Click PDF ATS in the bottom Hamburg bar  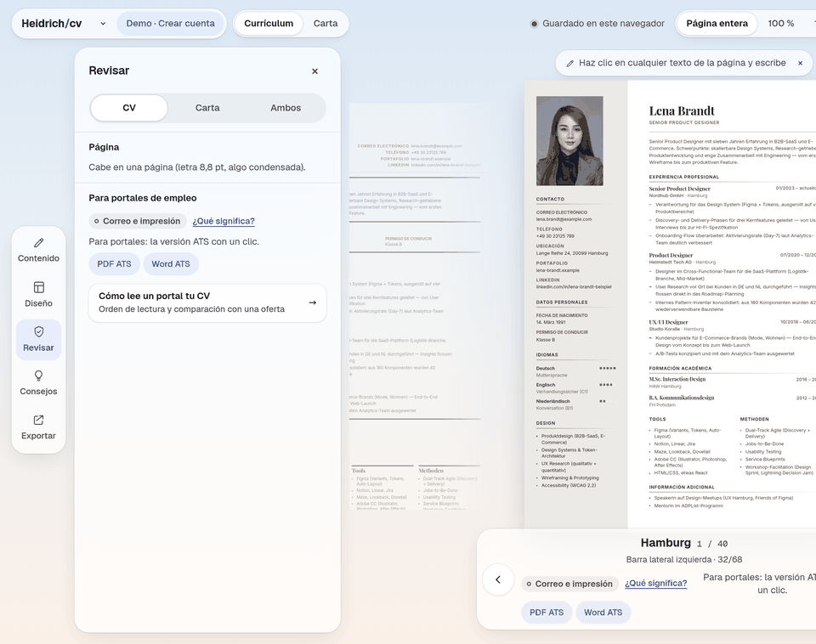[547, 613]
